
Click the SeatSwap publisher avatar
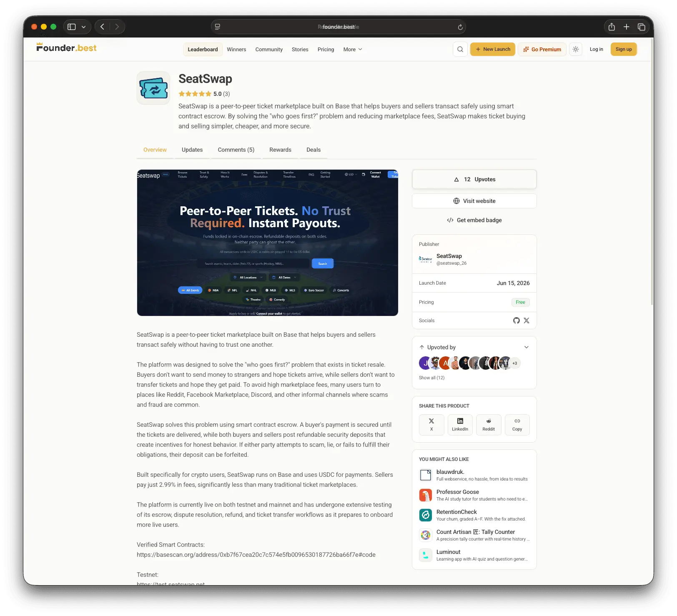[x=426, y=259]
